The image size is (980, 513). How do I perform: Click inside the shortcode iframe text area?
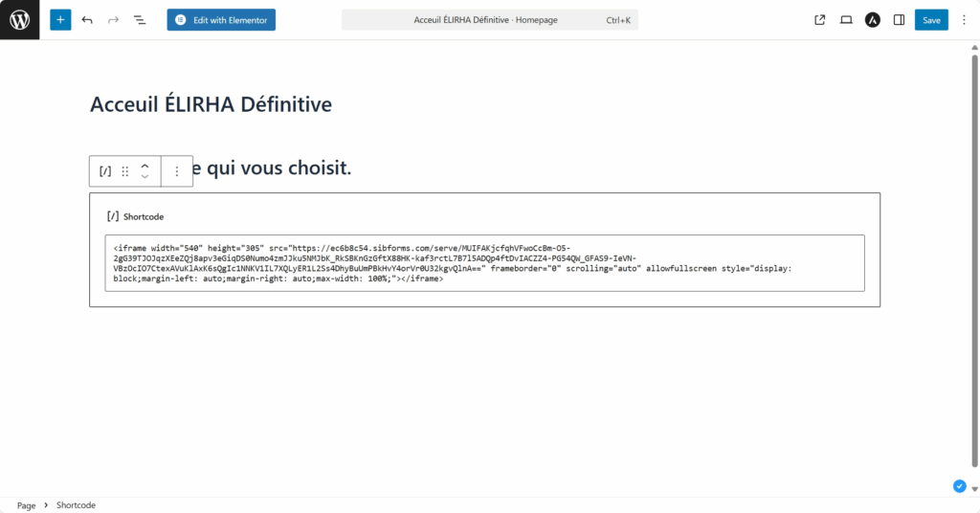coord(484,263)
